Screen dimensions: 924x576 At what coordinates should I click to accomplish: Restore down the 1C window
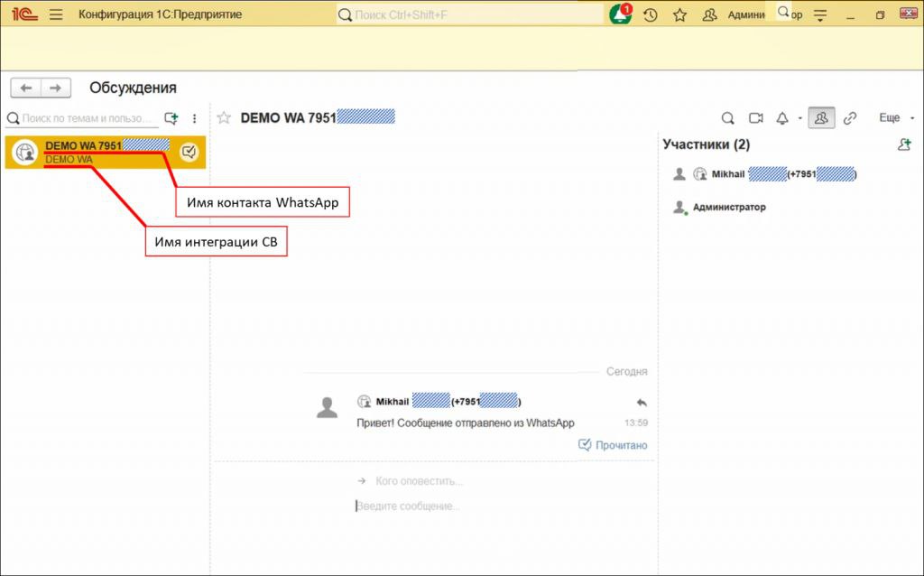pos(880,15)
